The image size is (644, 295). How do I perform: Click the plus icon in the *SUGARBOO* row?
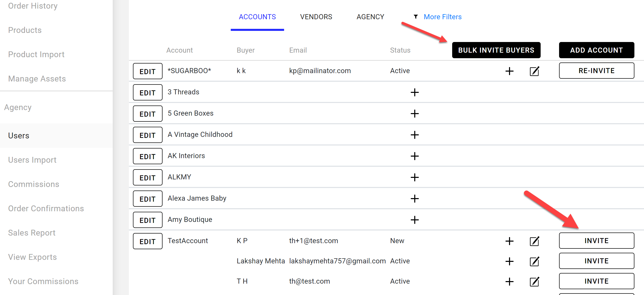[509, 71]
